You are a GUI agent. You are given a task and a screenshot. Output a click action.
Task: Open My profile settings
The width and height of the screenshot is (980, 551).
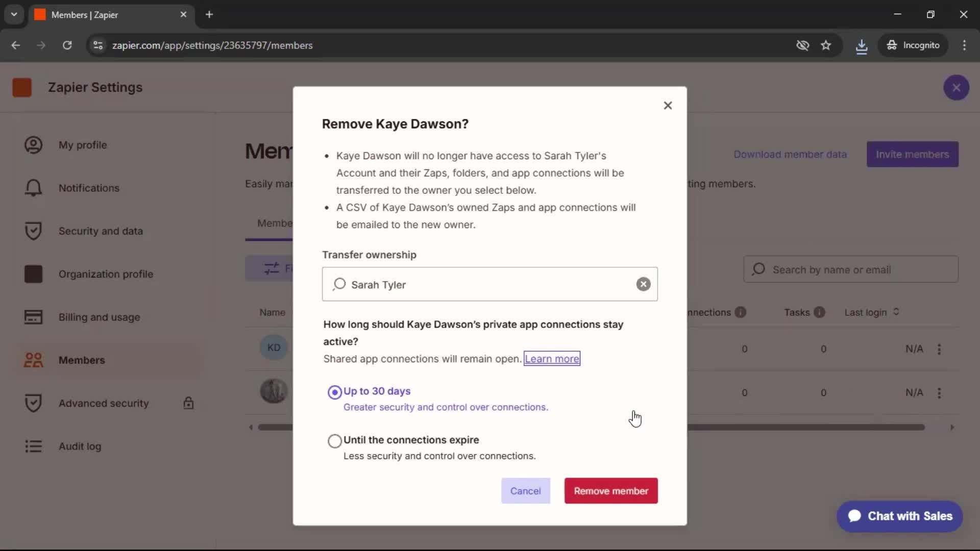point(82,145)
